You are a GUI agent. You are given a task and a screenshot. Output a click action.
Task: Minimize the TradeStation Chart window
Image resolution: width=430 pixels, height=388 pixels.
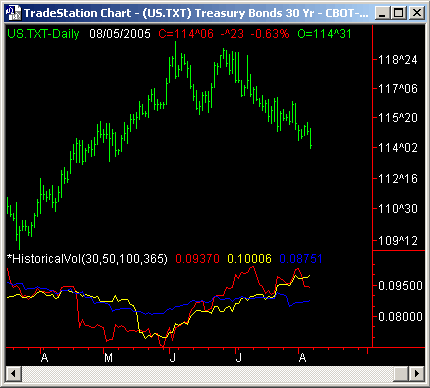pos(382,13)
